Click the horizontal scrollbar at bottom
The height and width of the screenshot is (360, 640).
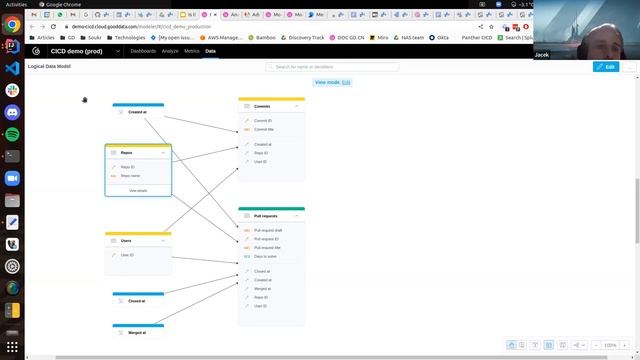[331, 358]
